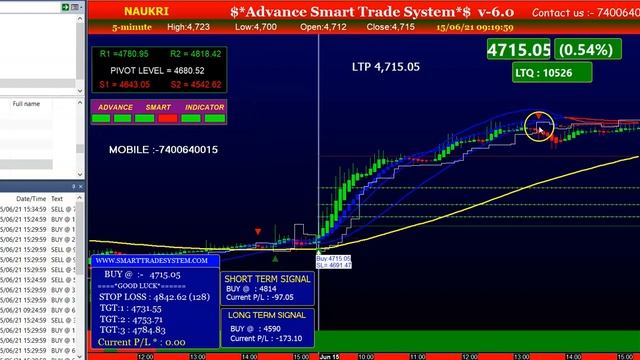Click the (0.54%) change box

[x=588, y=49]
